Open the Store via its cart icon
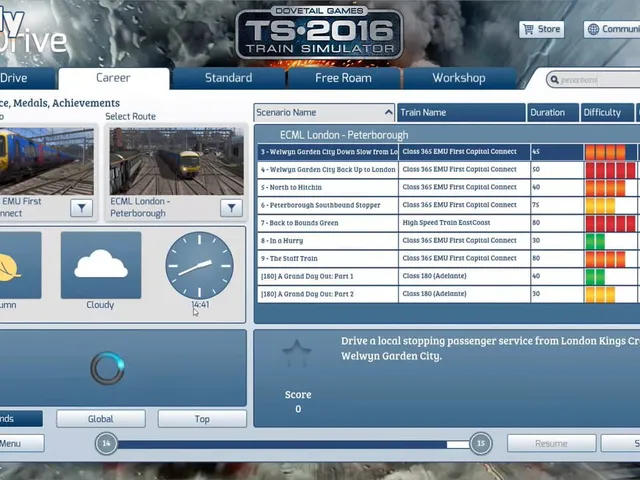 pos(528,29)
